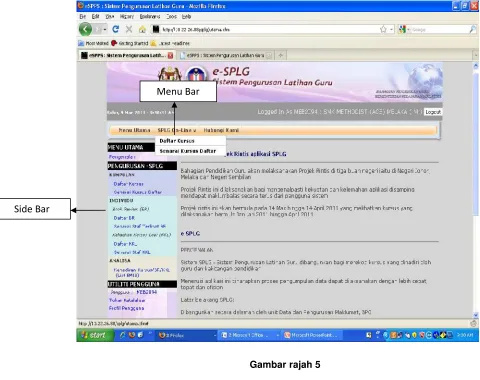Open Tukar Katalaluan link

pos(127,300)
